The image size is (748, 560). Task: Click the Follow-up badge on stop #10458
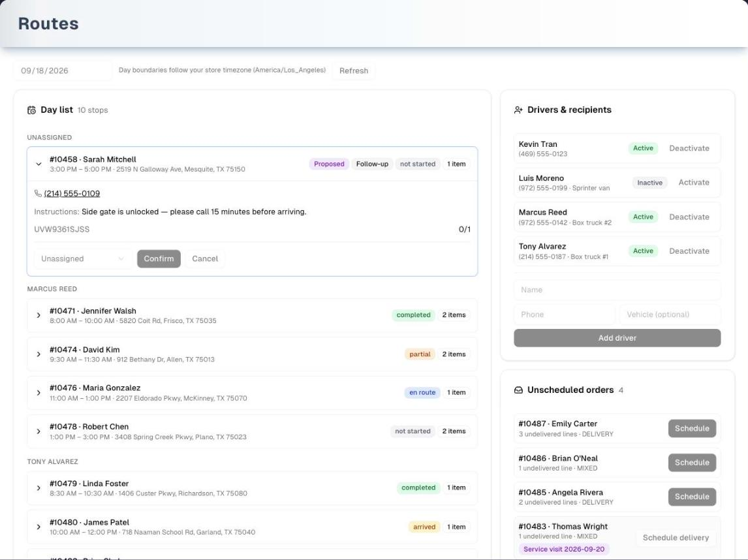coord(372,164)
